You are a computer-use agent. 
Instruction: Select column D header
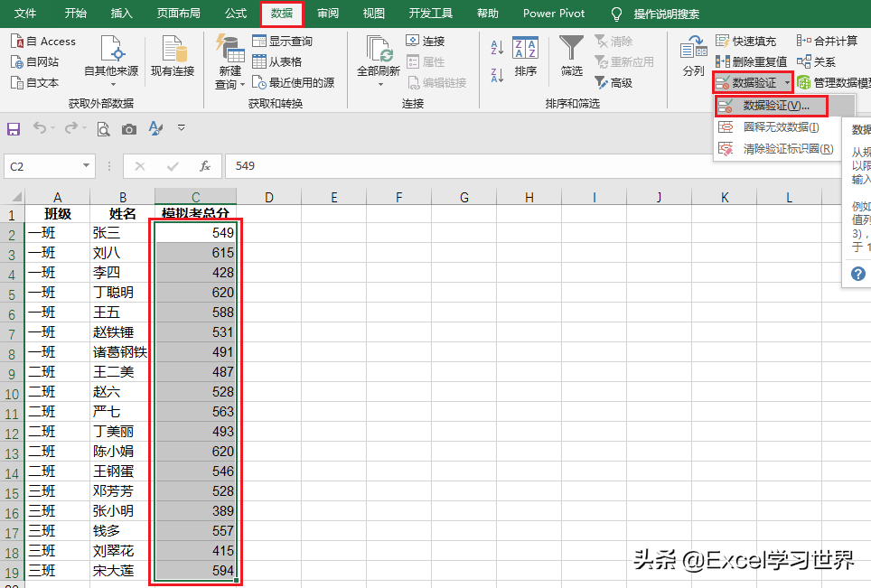[269, 197]
